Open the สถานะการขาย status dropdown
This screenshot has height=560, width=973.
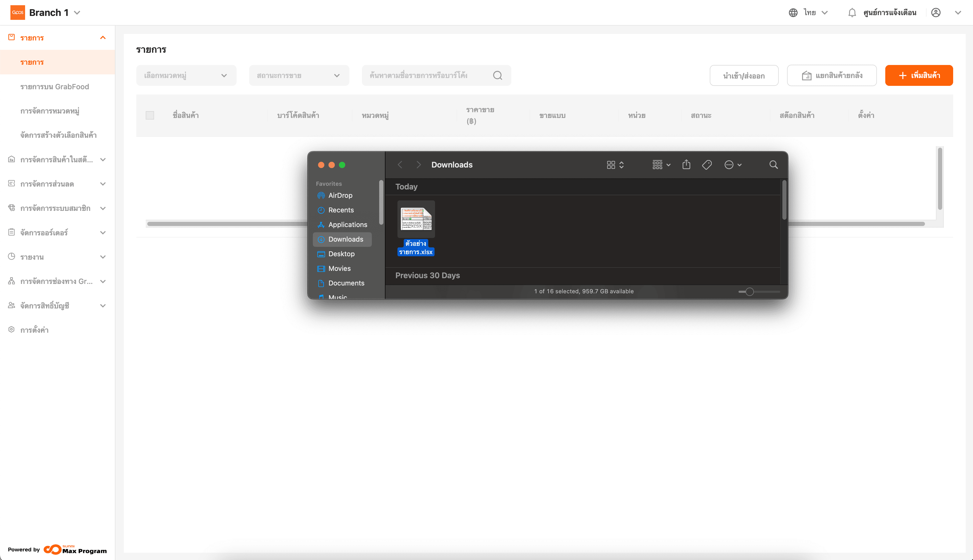[299, 75]
